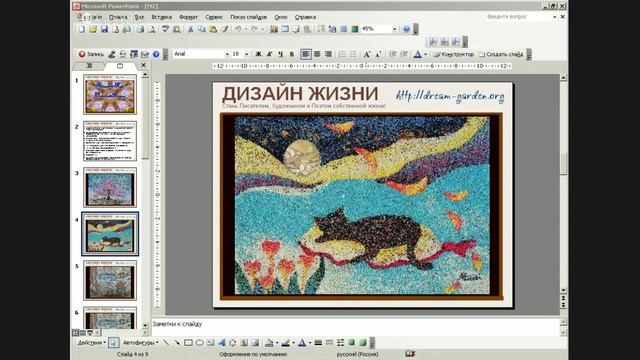Open the formatting toolbar options expander at right end
640x360 pixels.
(529, 54)
